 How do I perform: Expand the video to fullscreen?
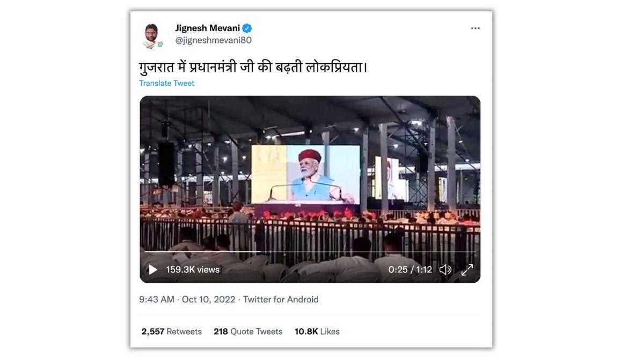point(467,270)
